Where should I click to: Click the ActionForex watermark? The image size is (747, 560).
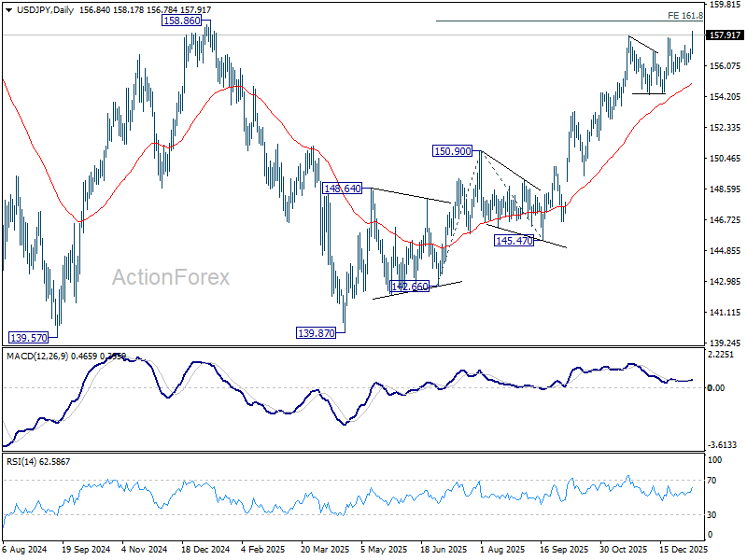point(171,277)
